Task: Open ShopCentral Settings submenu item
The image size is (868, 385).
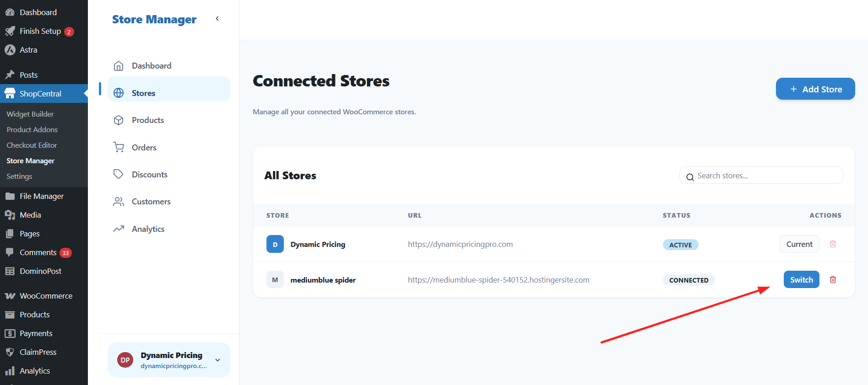Action: click(x=19, y=176)
